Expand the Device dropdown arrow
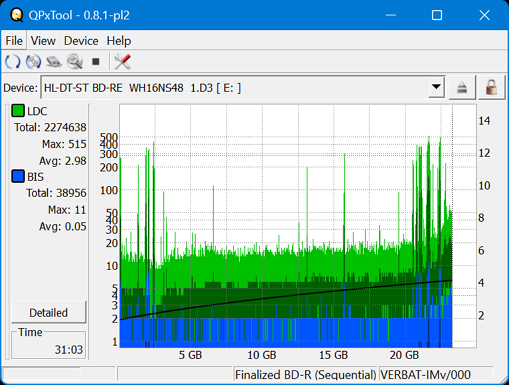Image resolution: width=509 pixels, height=385 pixels. pos(436,87)
